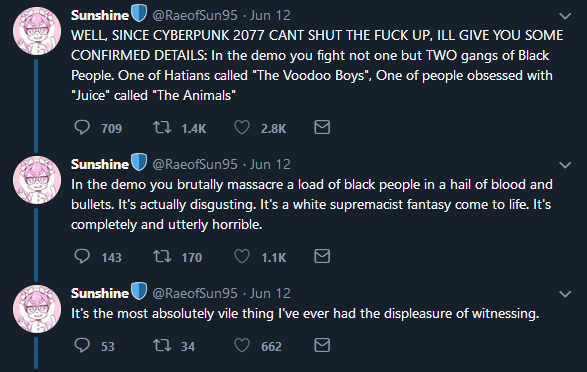587x372 pixels.
Task: Reply to the tweet with 53 replies
Action: [82, 345]
